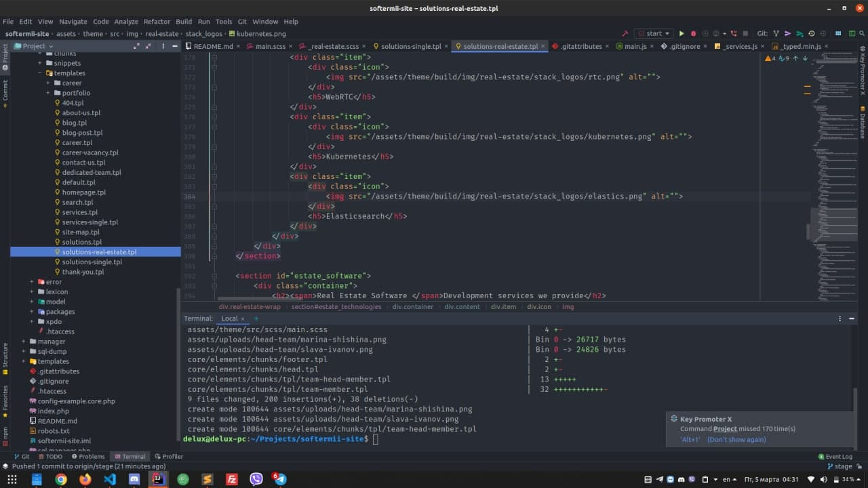
Task: Open Visual Studio Code from the dock
Action: click(x=110, y=479)
